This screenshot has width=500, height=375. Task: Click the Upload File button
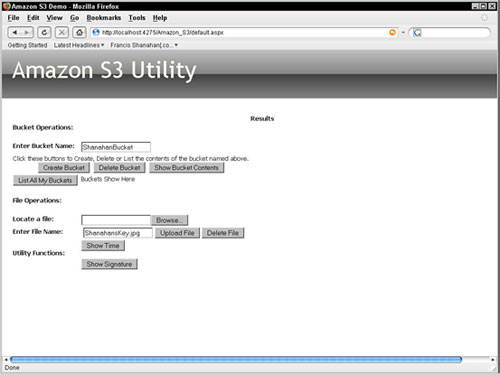coord(177,233)
